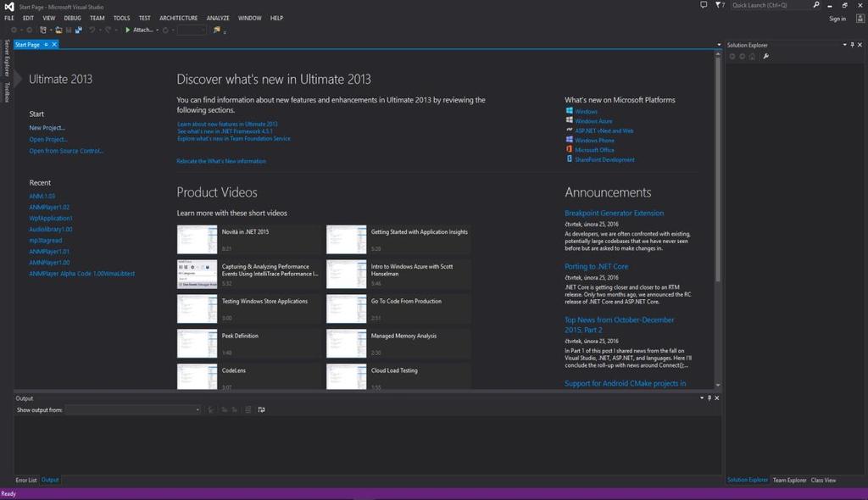Click the Sign in link
868x500 pixels.
(837, 19)
